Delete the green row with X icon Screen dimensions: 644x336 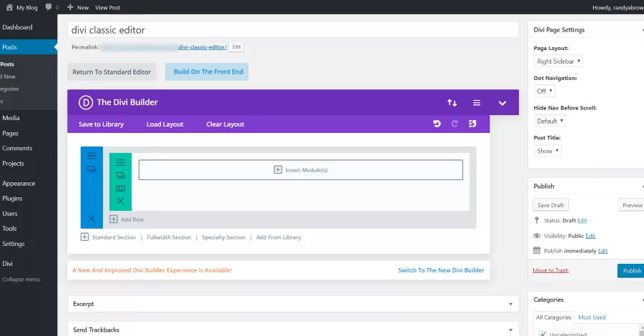point(120,201)
